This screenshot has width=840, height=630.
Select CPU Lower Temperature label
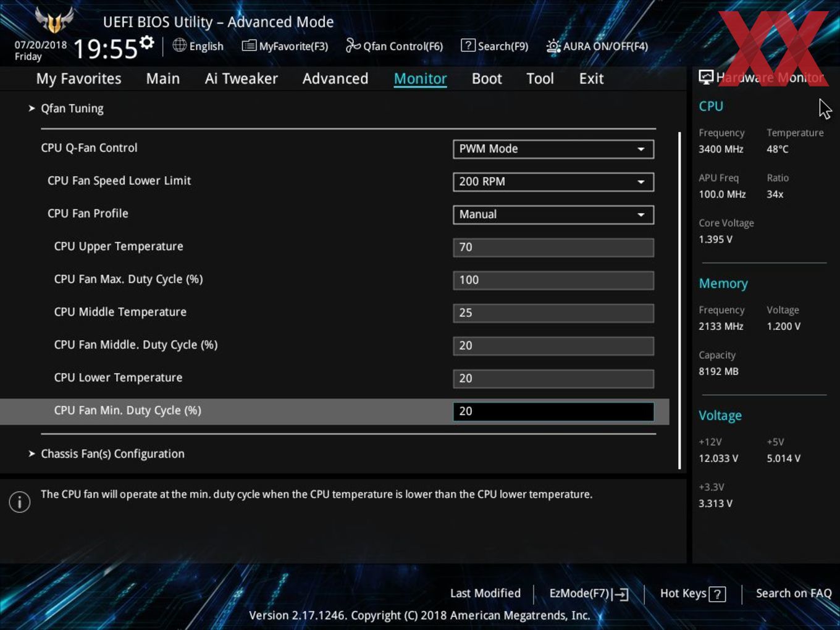point(118,377)
